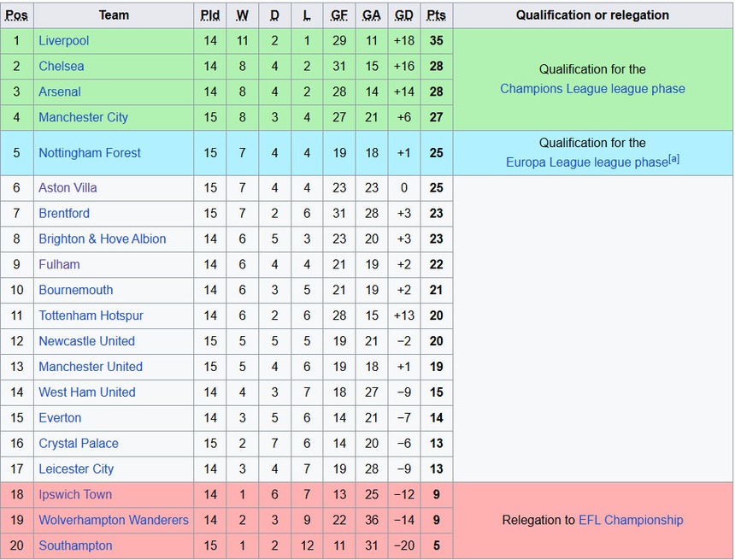Click the footnote [a] superscript

674,158
